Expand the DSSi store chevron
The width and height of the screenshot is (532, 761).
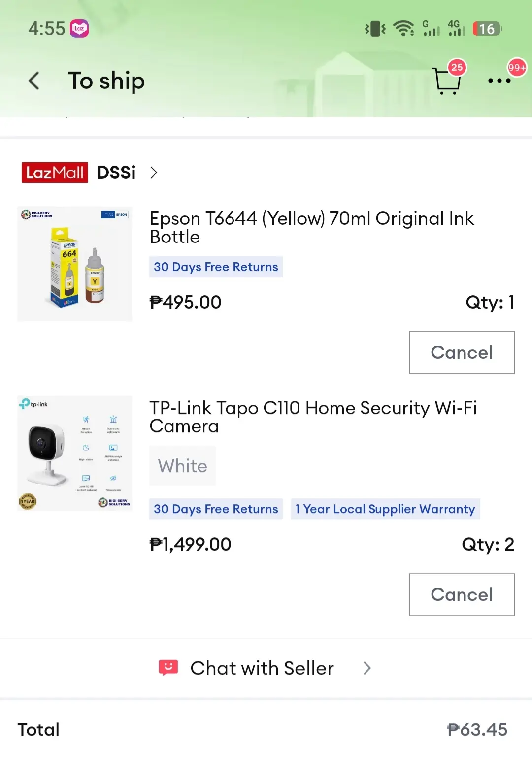154,173
